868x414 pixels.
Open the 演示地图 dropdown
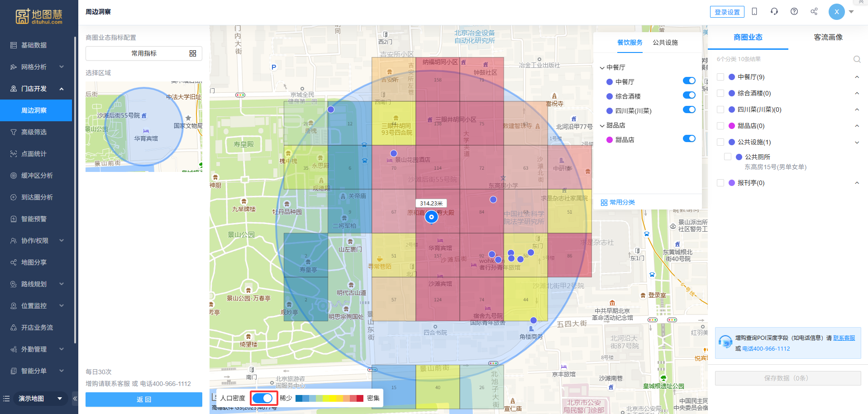pos(40,399)
